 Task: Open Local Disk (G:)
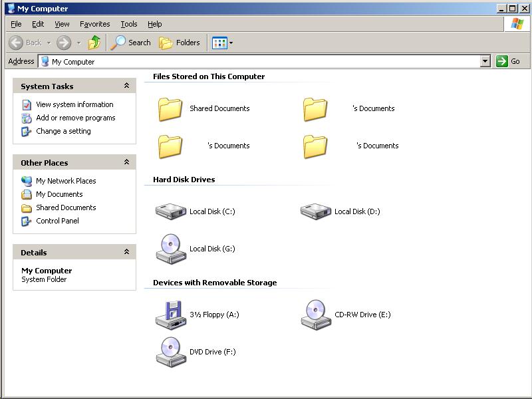tap(171, 249)
